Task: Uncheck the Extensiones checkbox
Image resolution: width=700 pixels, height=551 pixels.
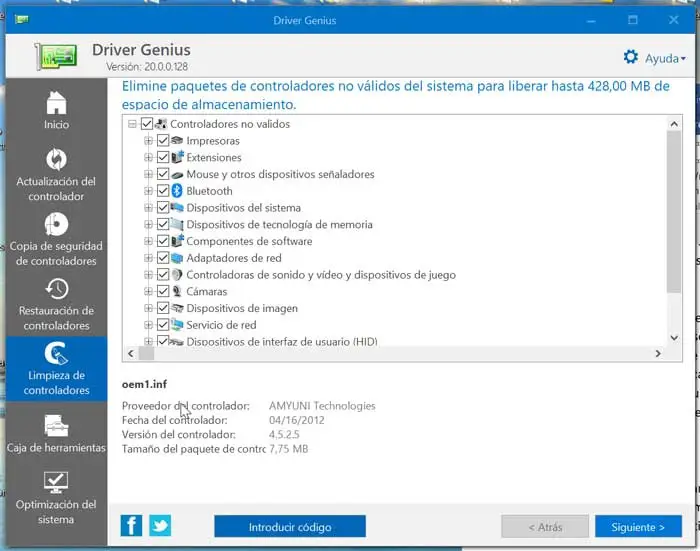Action: tap(163, 157)
